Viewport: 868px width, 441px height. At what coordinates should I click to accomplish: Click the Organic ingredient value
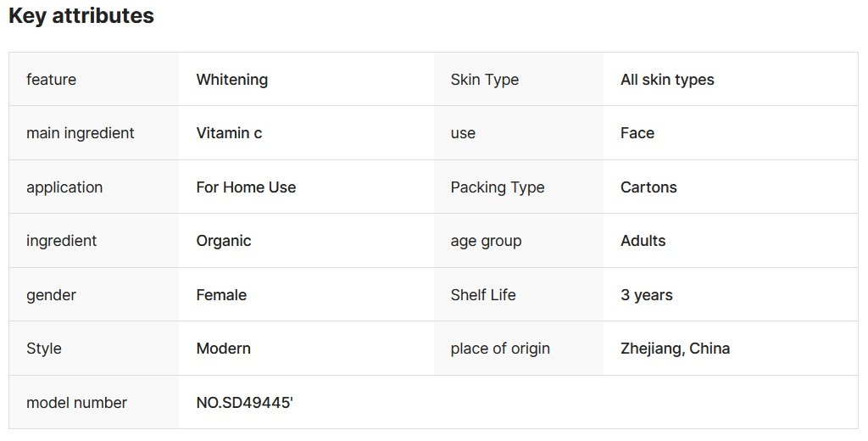224,241
